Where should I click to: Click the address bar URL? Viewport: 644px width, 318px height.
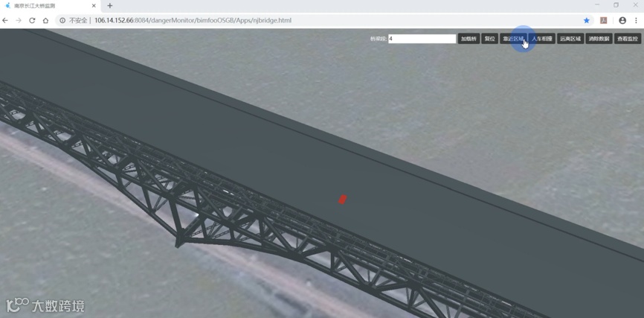[x=193, y=20]
